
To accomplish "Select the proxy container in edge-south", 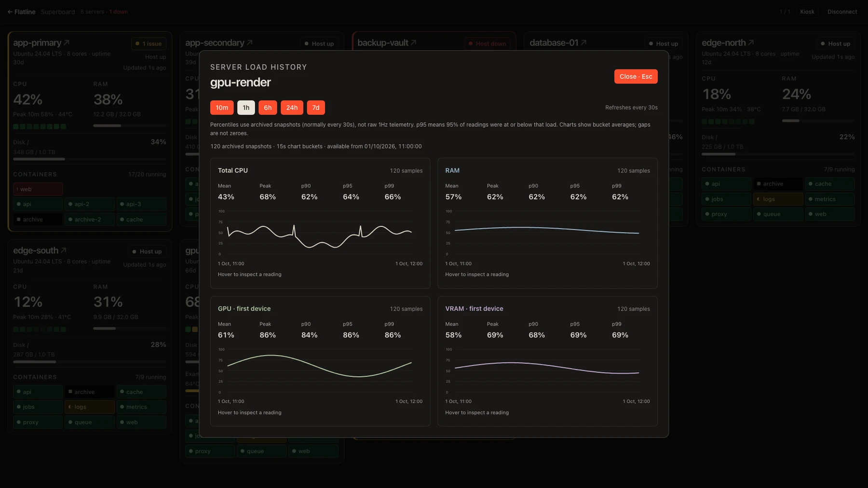I will pos(38,422).
